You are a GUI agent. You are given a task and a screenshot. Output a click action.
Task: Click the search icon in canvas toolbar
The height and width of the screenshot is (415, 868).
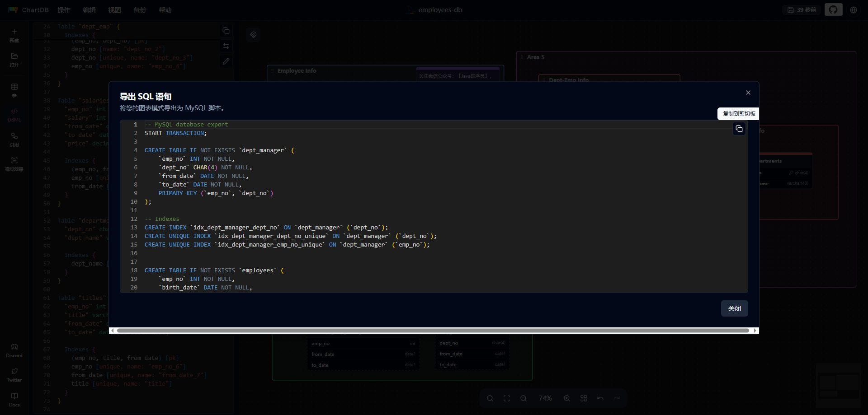point(490,398)
